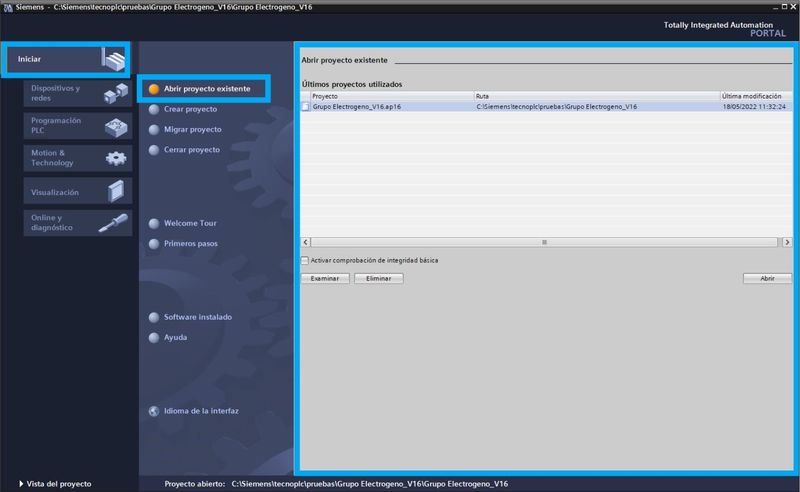Click the bullet beside Cerrar proyecto

154,150
